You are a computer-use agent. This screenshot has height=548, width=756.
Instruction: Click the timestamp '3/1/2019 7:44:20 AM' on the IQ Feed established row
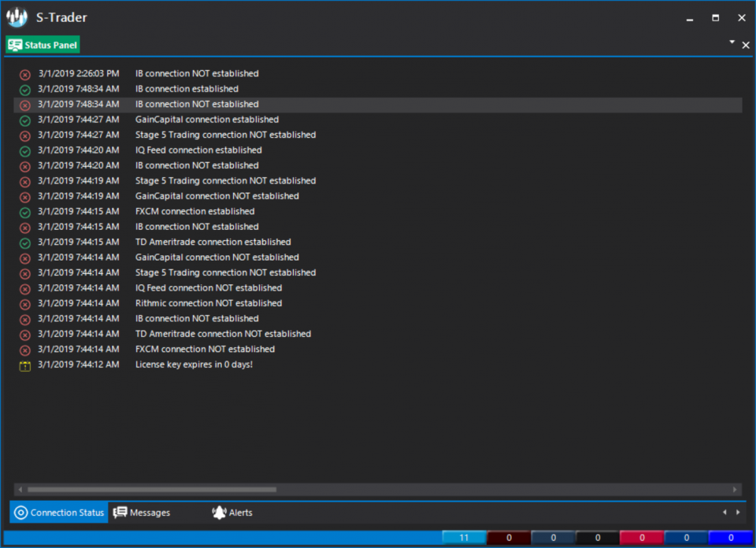tap(79, 150)
